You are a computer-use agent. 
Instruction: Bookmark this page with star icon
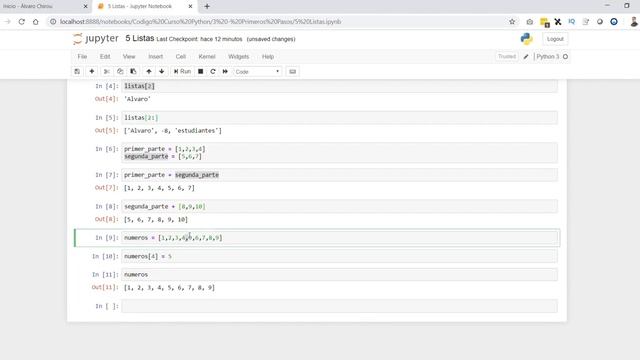(x=512, y=22)
